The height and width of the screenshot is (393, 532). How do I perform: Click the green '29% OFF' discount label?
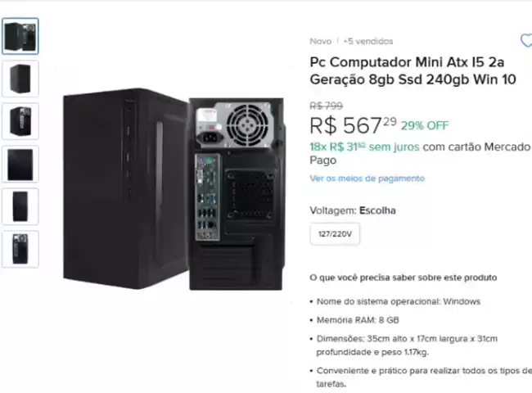point(425,125)
